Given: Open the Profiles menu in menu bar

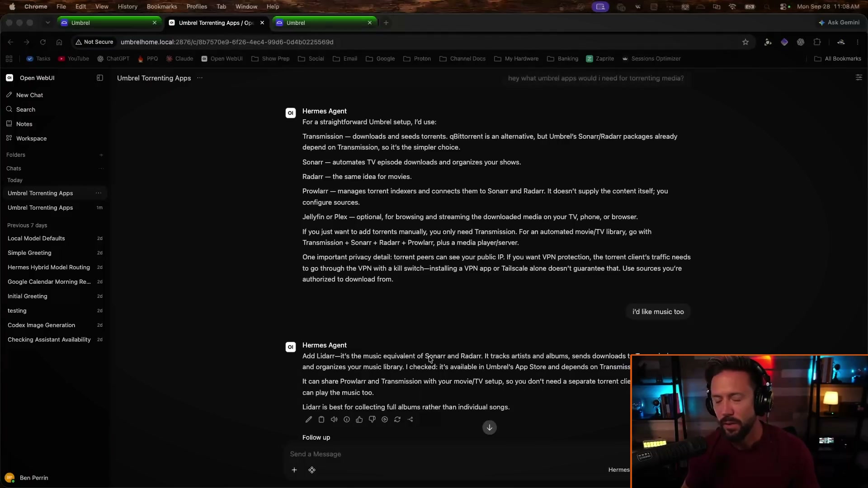Looking at the screenshot, I should [x=197, y=6].
